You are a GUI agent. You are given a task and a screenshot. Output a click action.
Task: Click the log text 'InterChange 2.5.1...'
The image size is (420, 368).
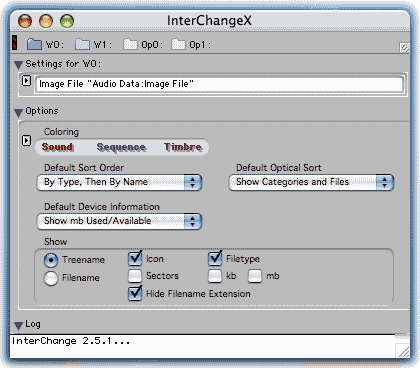(71, 341)
